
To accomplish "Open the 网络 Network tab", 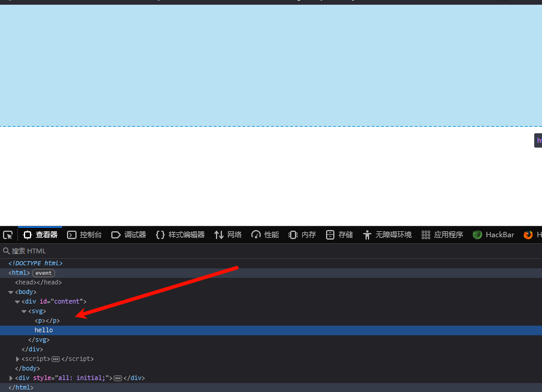I will pos(228,235).
